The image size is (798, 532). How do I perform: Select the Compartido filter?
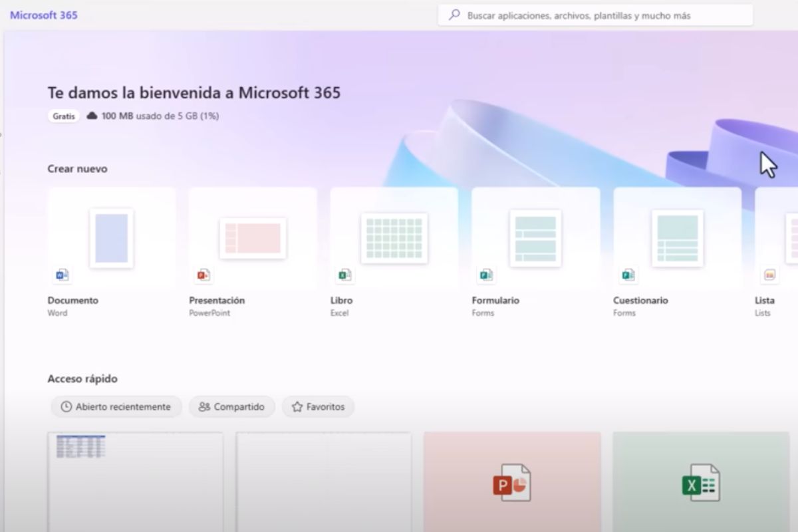231,406
